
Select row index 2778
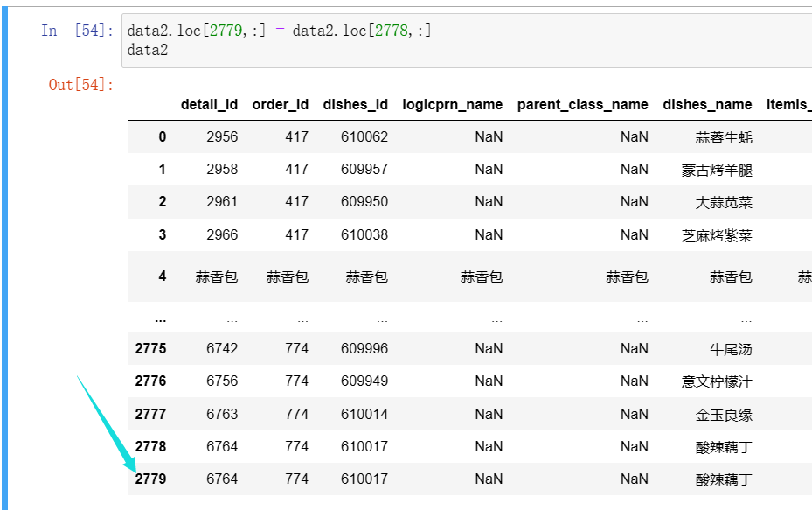tap(150, 446)
